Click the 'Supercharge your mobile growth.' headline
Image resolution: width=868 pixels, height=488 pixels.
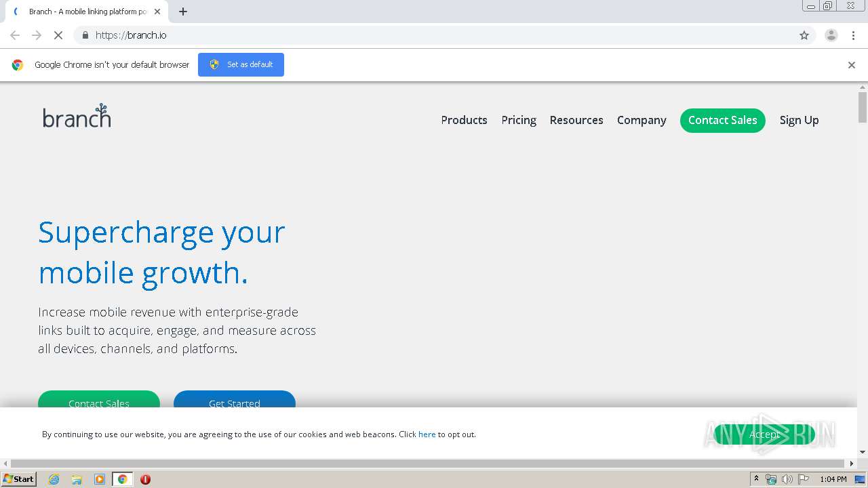pyautogui.click(x=161, y=253)
